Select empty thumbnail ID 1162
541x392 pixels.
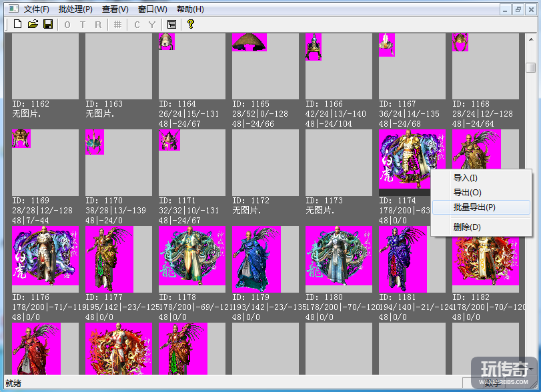45,66
